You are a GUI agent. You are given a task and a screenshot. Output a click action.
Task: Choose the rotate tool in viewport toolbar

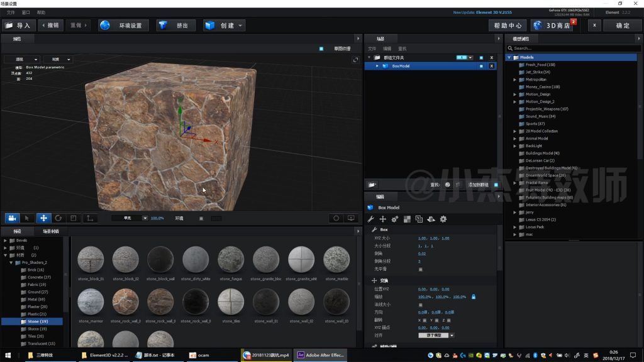(58, 218)
